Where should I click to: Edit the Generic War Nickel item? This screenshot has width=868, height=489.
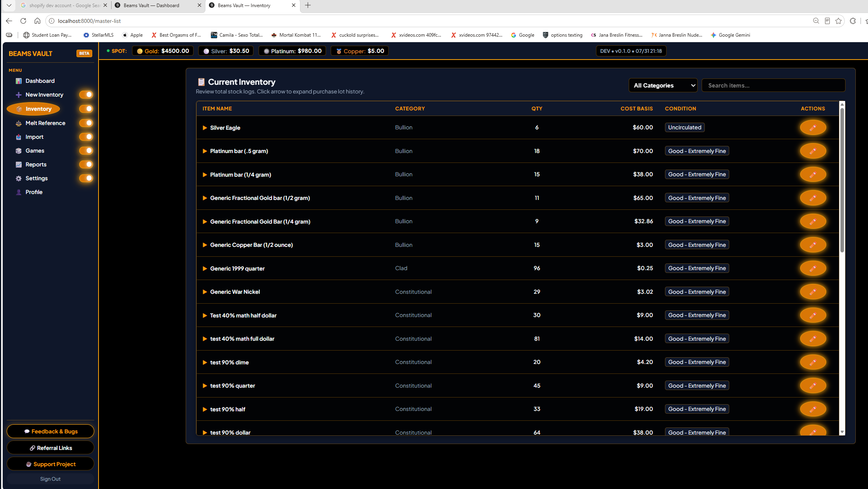tap(813, 292)
